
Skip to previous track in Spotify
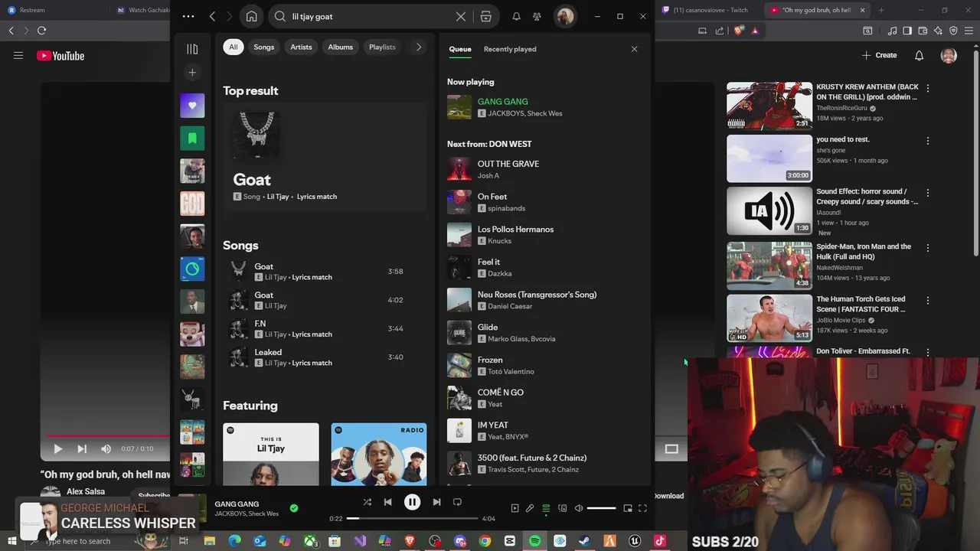tap(387, 502)
